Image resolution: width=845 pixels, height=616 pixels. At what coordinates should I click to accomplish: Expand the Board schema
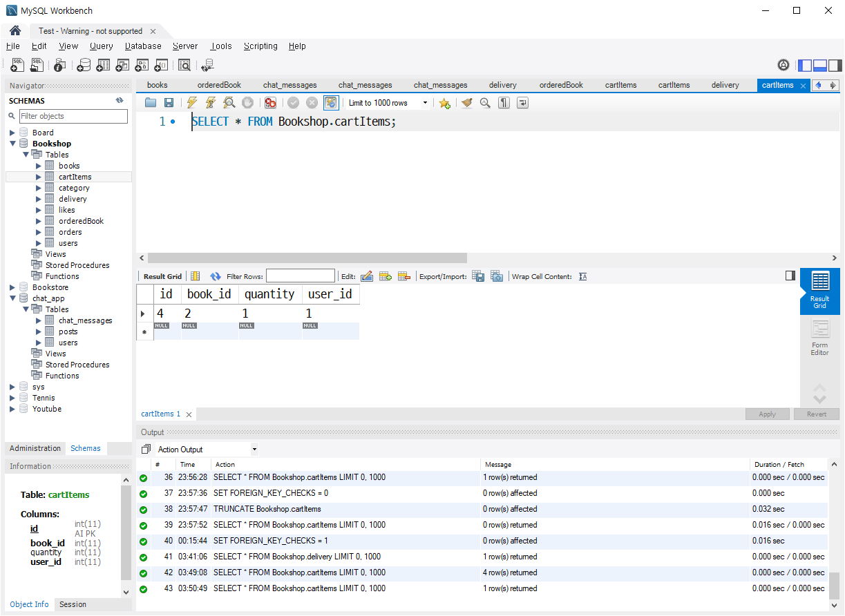[12, 133]
